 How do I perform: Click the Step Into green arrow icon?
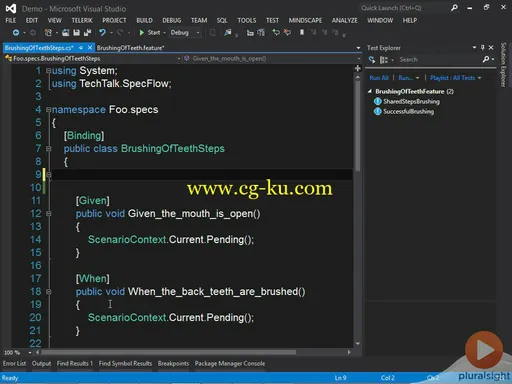[x=276, y=32]
